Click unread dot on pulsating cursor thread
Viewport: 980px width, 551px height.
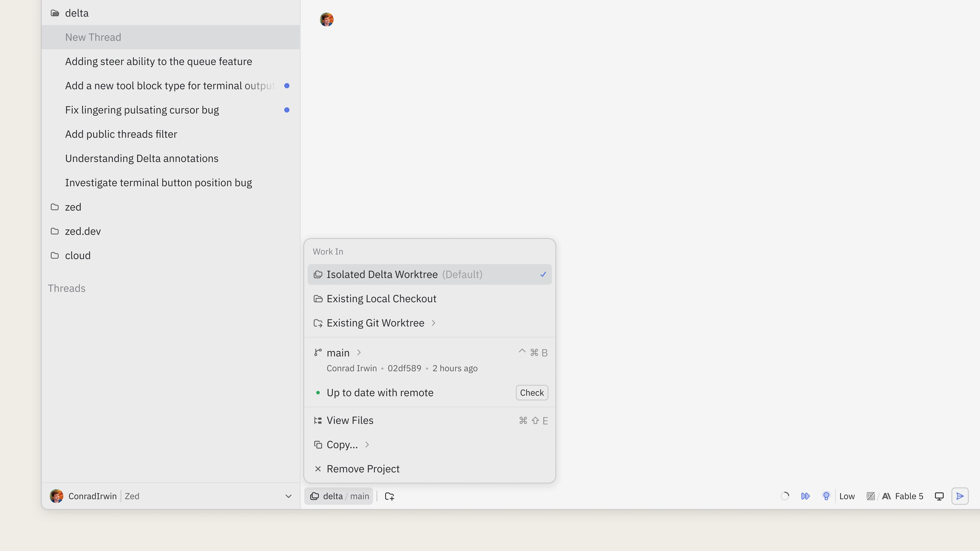pos(287,110)
